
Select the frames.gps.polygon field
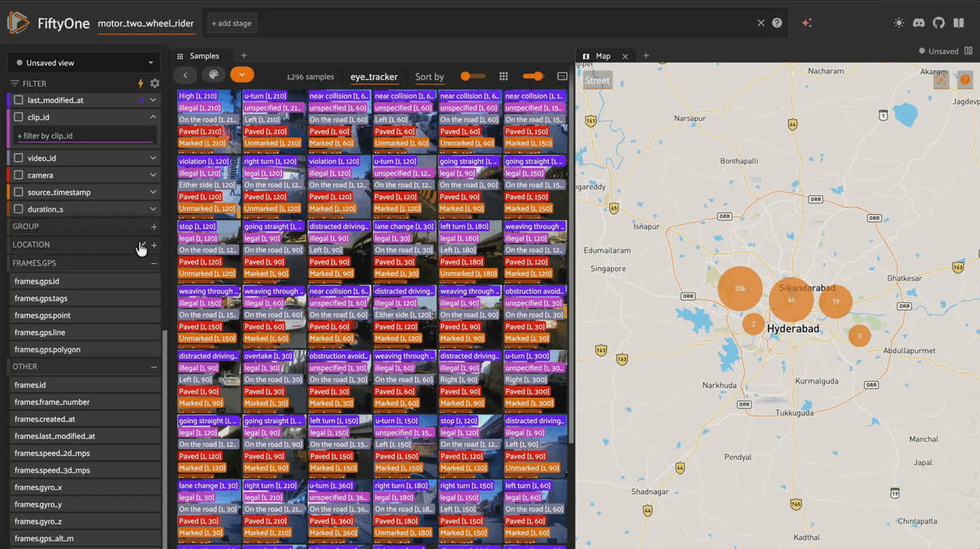coord(85,350)
